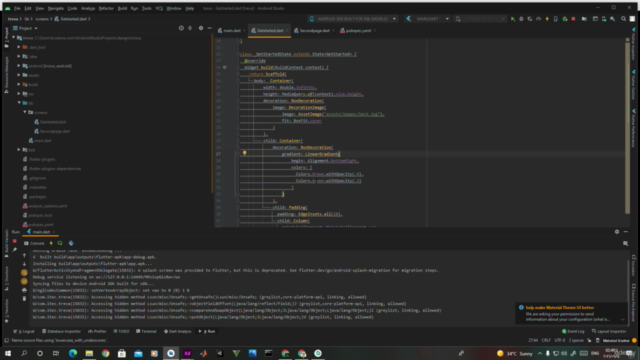
Task: Click the print icon in Run console
Action: click(x=24, y=290)
